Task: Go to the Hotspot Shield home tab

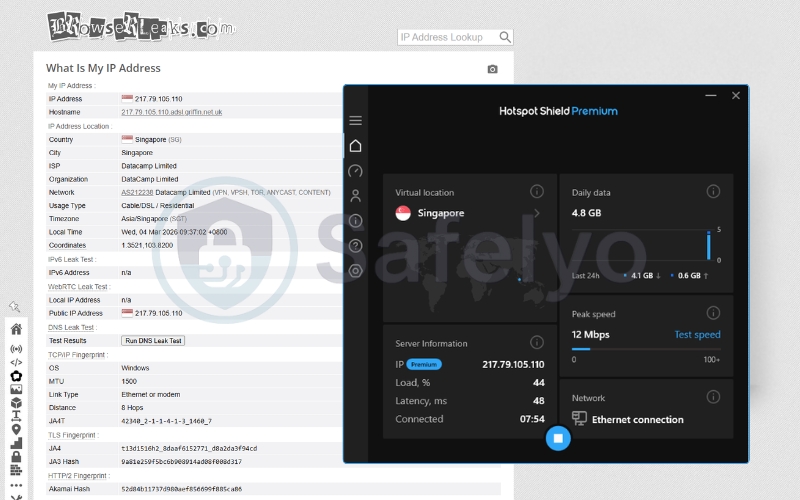Action: tap(356, 146)
